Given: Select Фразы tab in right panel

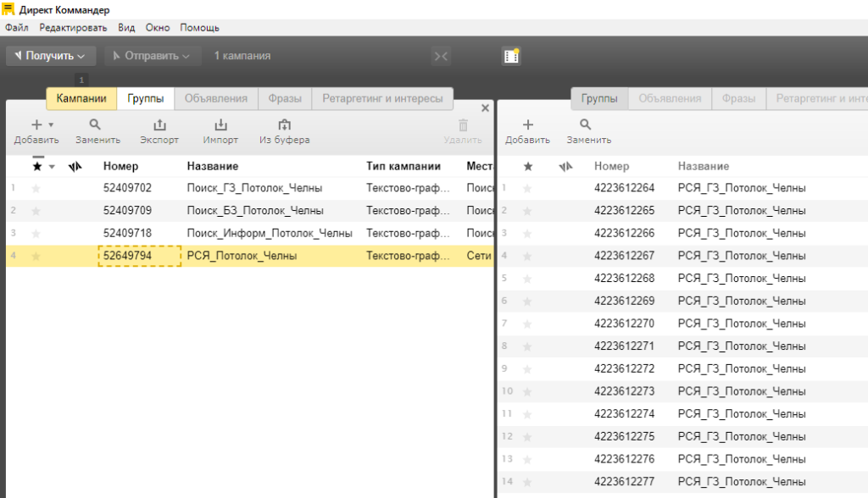Looking at the screenshot, I should click(x=739, y=98).
